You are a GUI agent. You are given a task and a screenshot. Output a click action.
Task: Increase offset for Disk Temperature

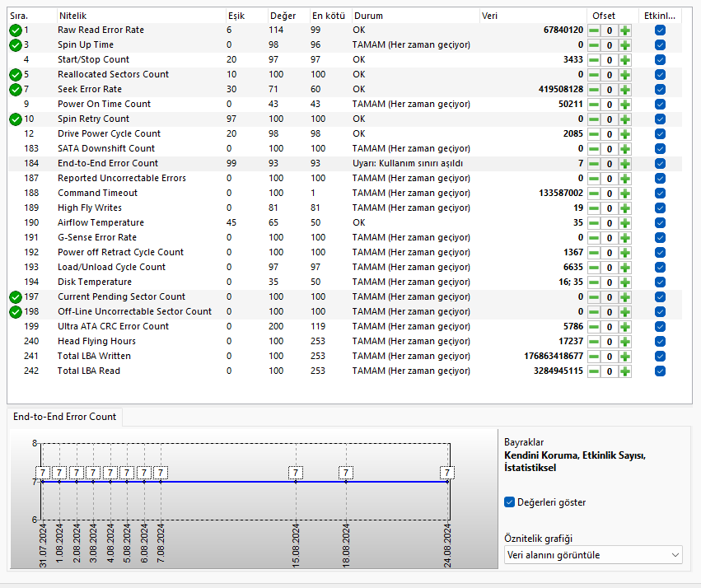(x=625, y=282)
